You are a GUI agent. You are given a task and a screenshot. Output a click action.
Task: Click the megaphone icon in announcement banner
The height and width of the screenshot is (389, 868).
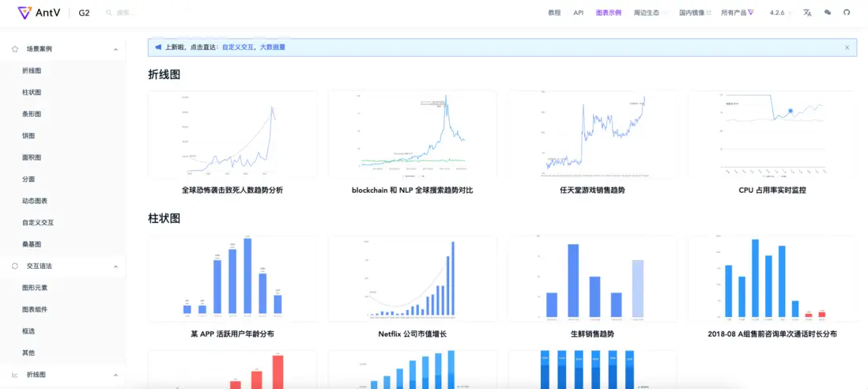tap(158, 47)
